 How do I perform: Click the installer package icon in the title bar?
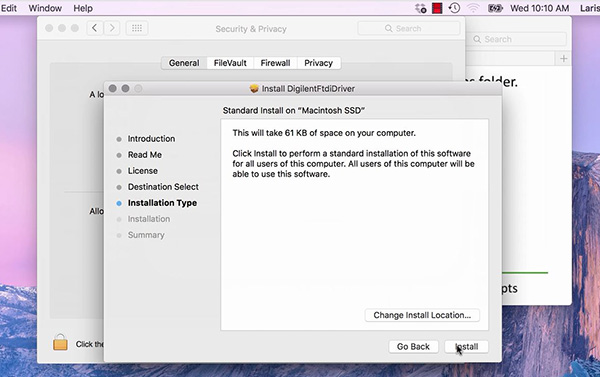pos(254,89)
